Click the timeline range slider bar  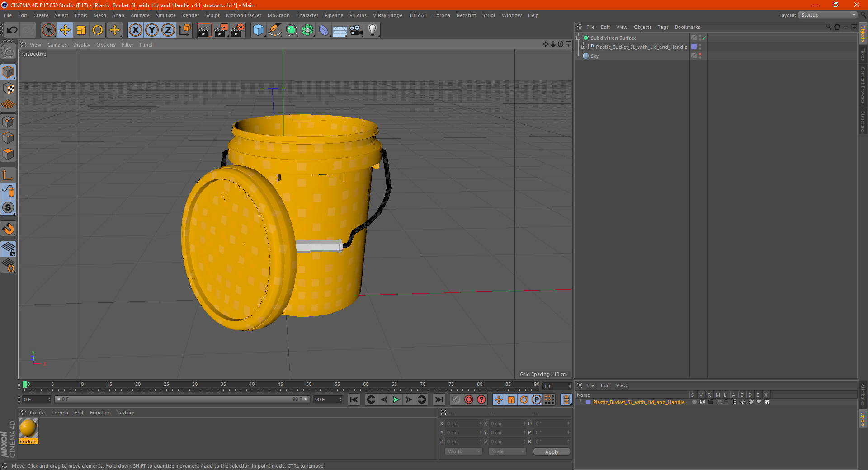[182, 399]
